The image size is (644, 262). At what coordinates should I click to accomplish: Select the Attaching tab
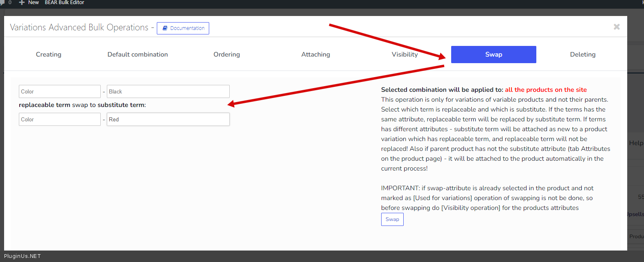pos(315,55)
